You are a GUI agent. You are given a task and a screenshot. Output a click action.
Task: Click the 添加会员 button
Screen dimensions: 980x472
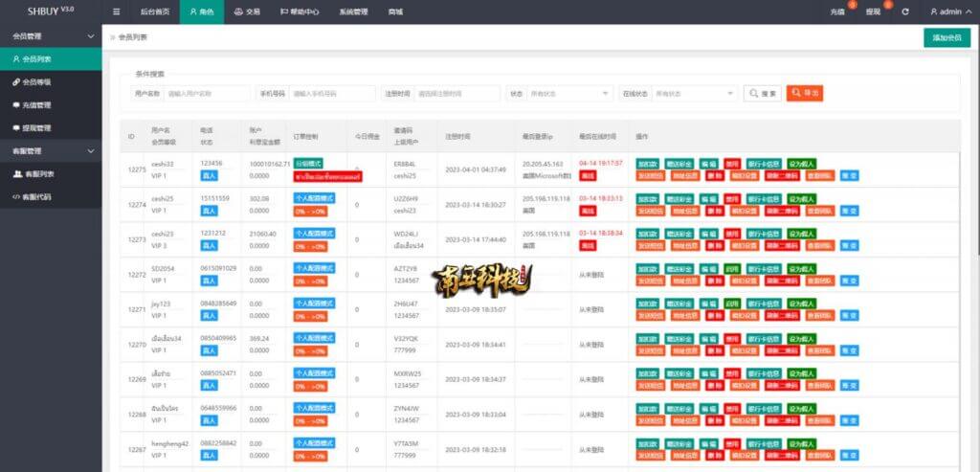947,38
